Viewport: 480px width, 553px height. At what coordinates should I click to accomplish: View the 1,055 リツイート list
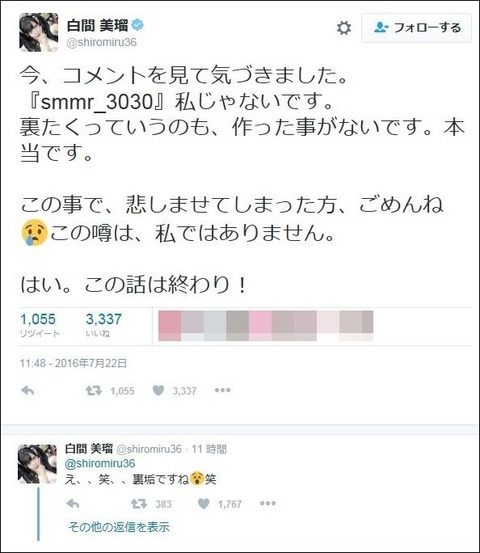point(40,325)
